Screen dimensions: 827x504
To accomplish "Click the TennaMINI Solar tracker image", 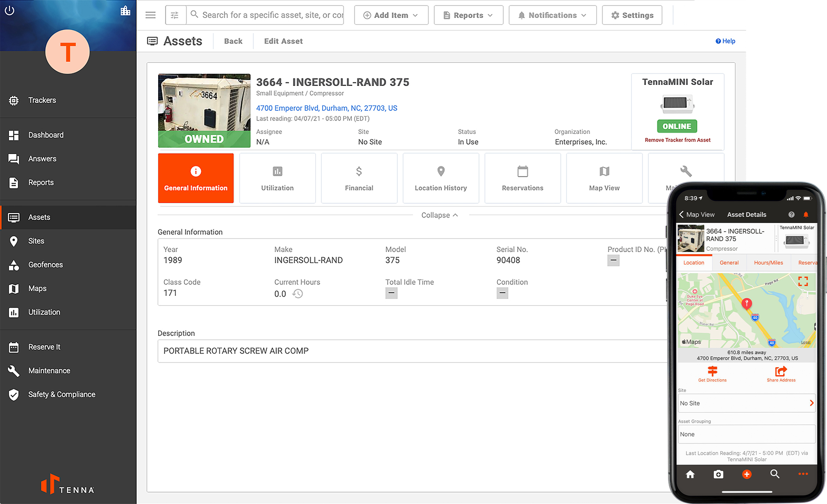I will (677, 104).
